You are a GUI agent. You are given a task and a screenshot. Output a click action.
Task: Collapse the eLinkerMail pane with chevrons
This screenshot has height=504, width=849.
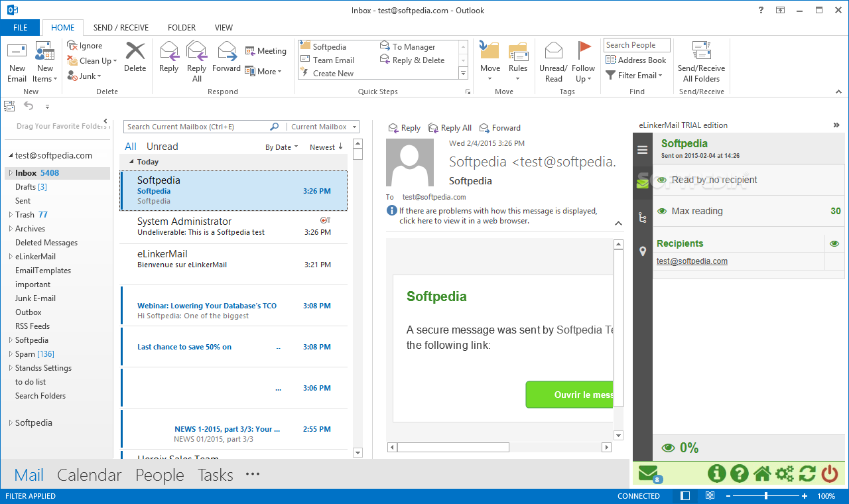[x=836, y=125]
